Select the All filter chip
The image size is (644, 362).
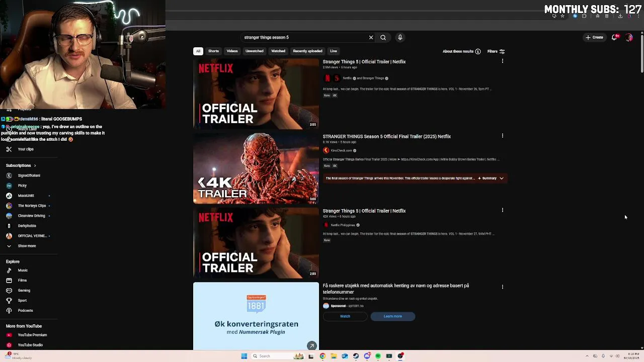[x=198, y=51]
